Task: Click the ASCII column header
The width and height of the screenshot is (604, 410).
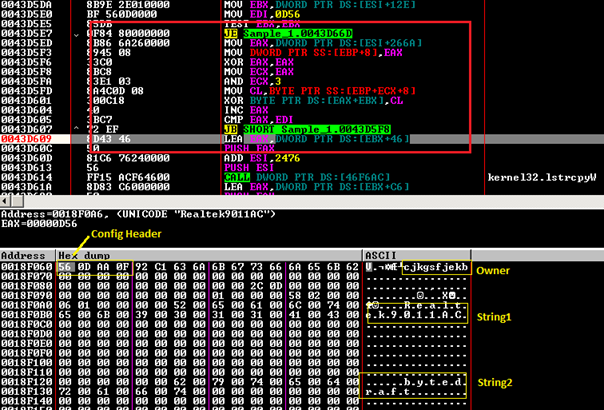Action: click(382, 255)
